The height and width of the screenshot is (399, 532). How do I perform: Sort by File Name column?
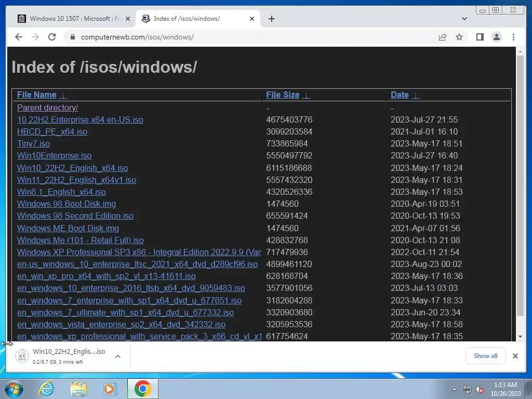point(37,95)
